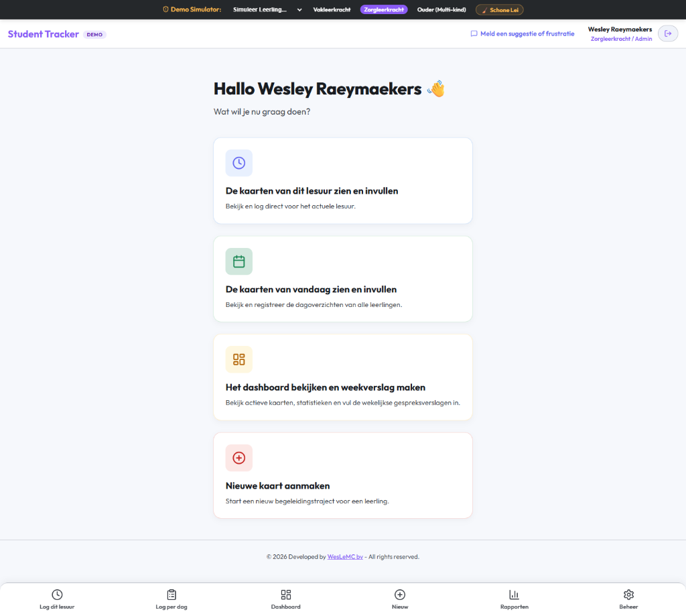Click the bar chart icon above Rapporten
Image resolution: width=686 pixels, height=616 pixels.
514,595
